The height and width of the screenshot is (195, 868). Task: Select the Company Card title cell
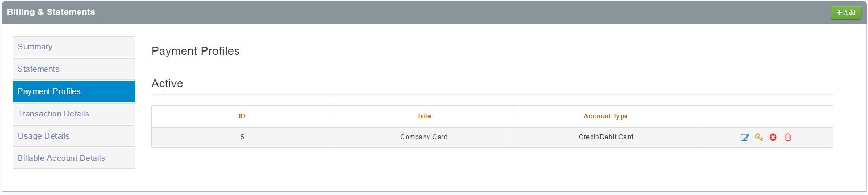coord(424,137)
